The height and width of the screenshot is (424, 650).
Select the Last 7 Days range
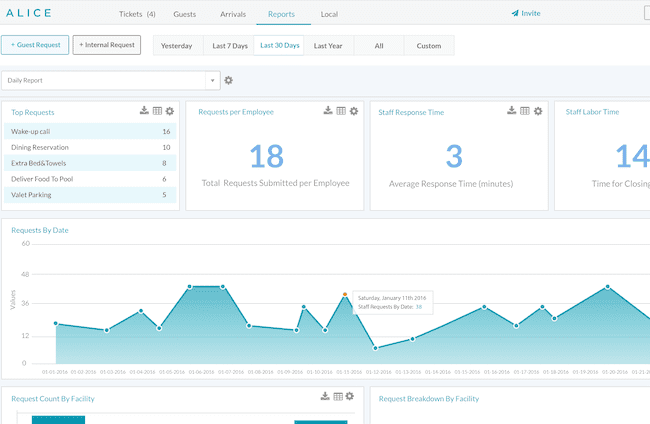[x=228, y=45]
